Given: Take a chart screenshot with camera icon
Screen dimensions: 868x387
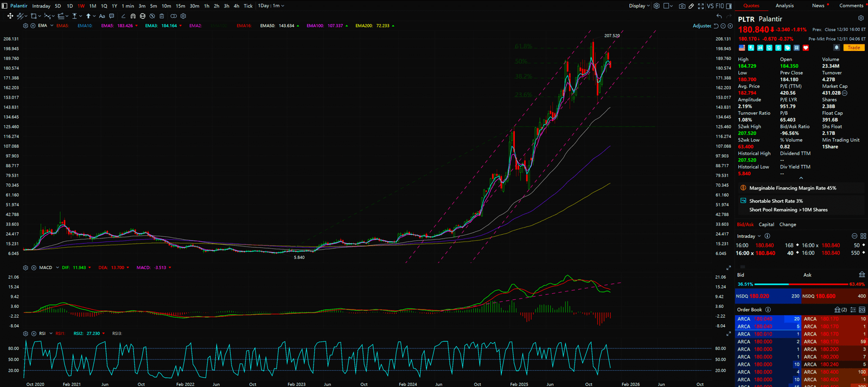Looking at the screenshot, I should pos(682,6).
